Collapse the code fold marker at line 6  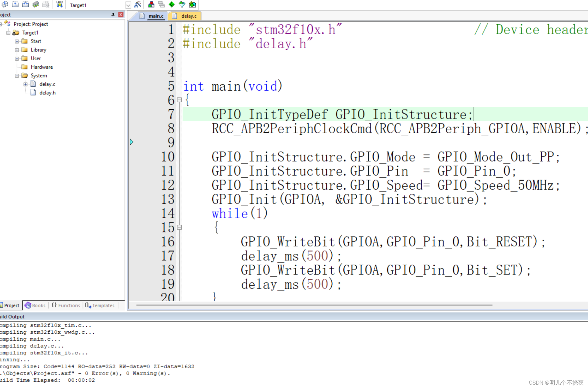click(179, 100)
